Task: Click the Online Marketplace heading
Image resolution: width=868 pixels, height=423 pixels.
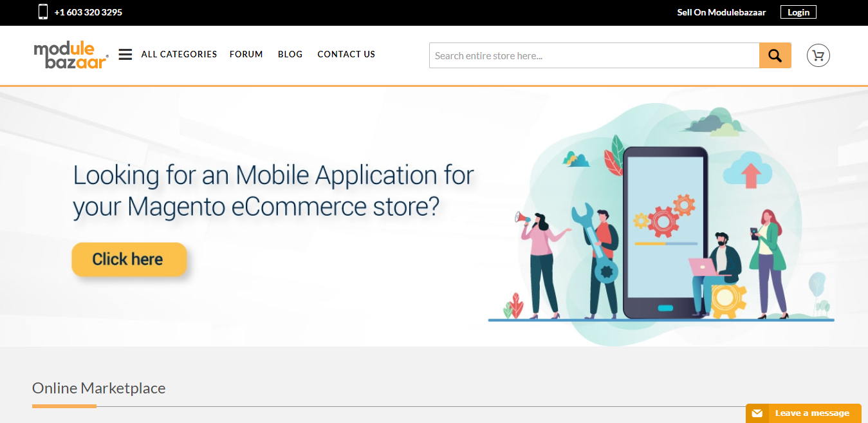Action: 99,388
